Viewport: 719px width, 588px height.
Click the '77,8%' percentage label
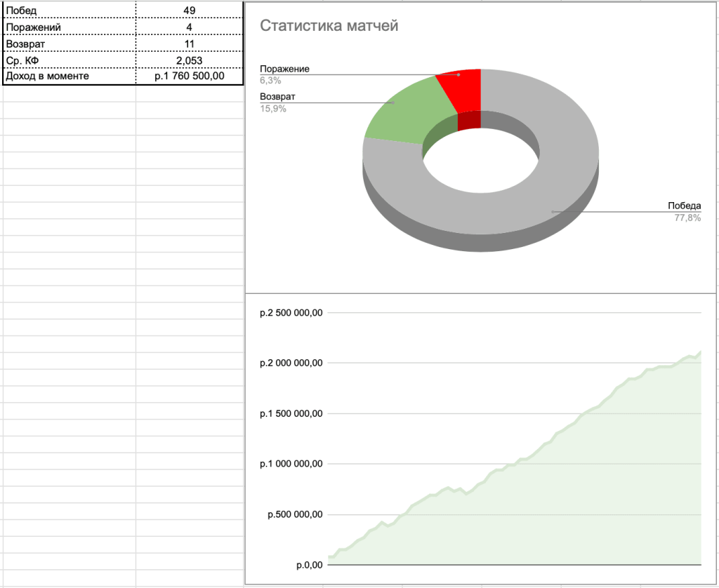pyautogui.click(x=687, y=218)
